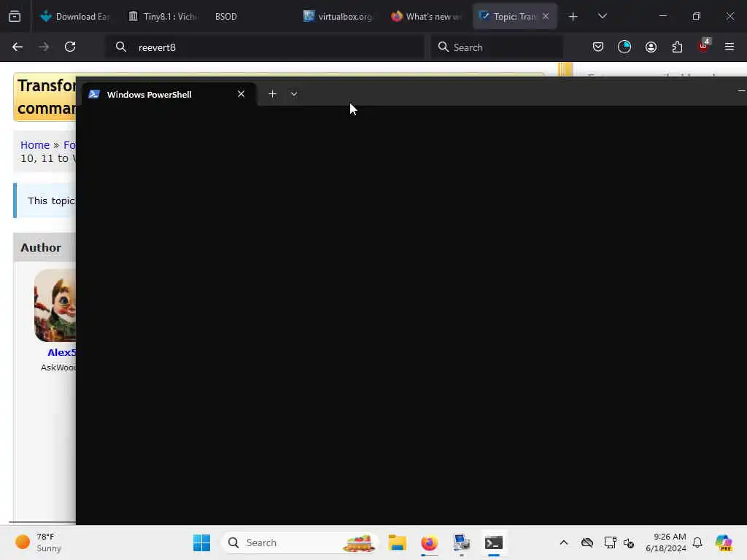Open the blue circular toolbar extension icon

[624, 47]
